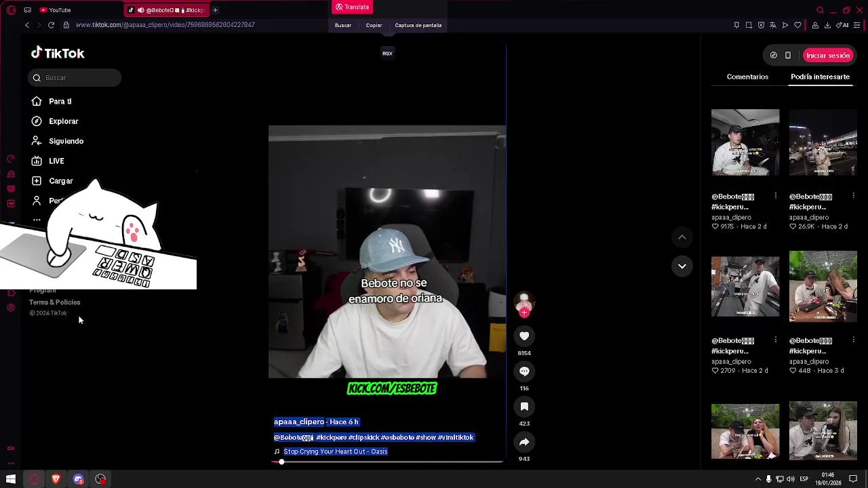Viewport: 868px width, 488px height.
Task: Open options for the 2709-likes video
Action: coord(776,340)
